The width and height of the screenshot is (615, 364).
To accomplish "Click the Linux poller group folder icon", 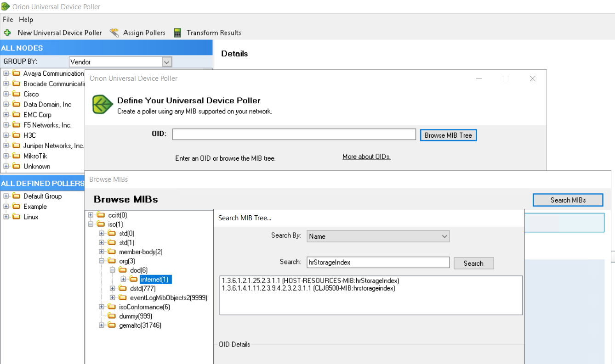I will coord(16,217).
